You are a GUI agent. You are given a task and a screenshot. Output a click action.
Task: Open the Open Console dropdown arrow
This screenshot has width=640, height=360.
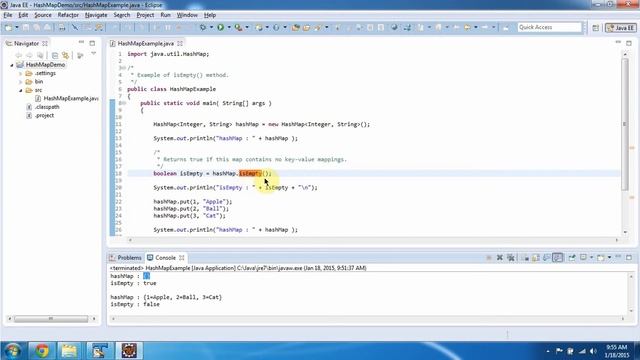pos(609,258)
